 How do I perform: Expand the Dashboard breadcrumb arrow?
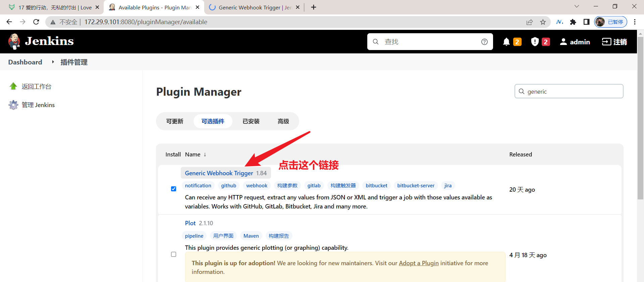[x=53, y=62]
